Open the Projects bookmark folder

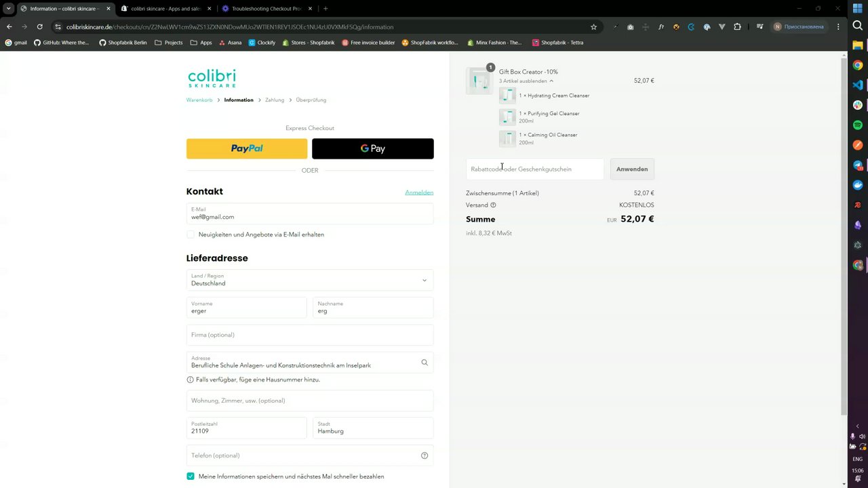[169, 42]
